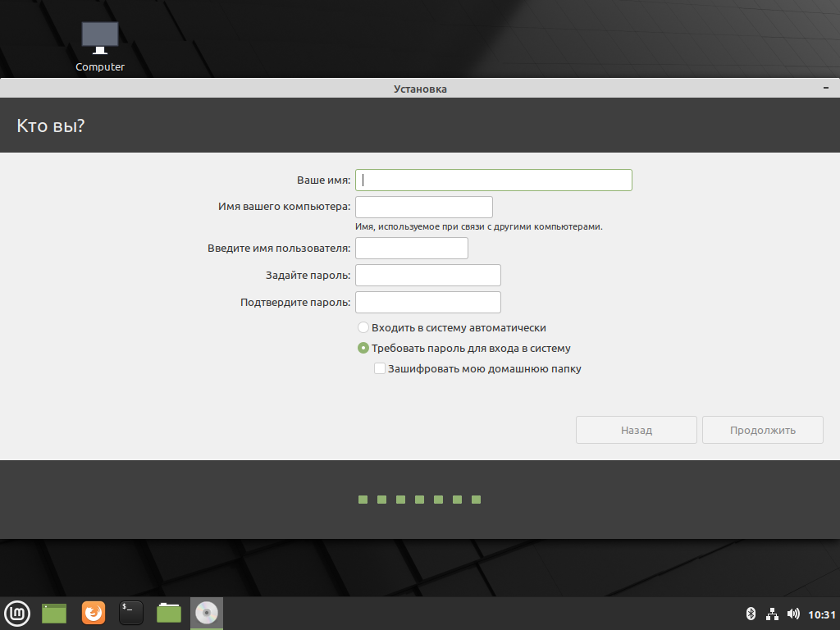The width and height of the screenshot is (840, 630).
Task: Open the Linux Mint start menu
Action: pyautogui.click(x=17, y=614)
